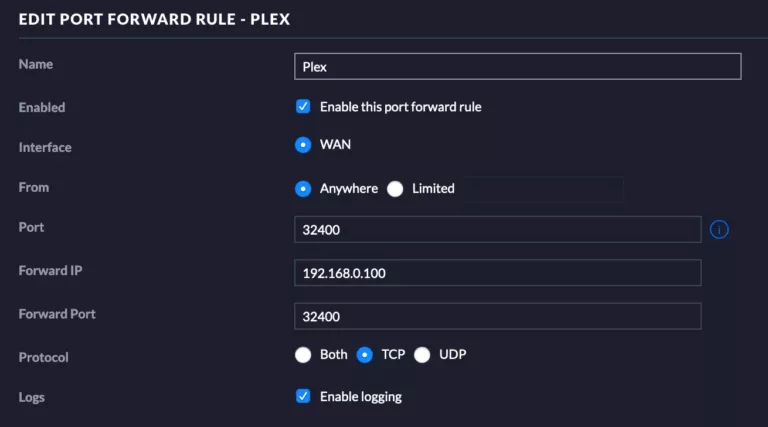Image resolution: width=768 pixels, height=427 pixels.
Task: Select the WAN interface radio button
Action: pyautogui.click(x=303, y=145)
